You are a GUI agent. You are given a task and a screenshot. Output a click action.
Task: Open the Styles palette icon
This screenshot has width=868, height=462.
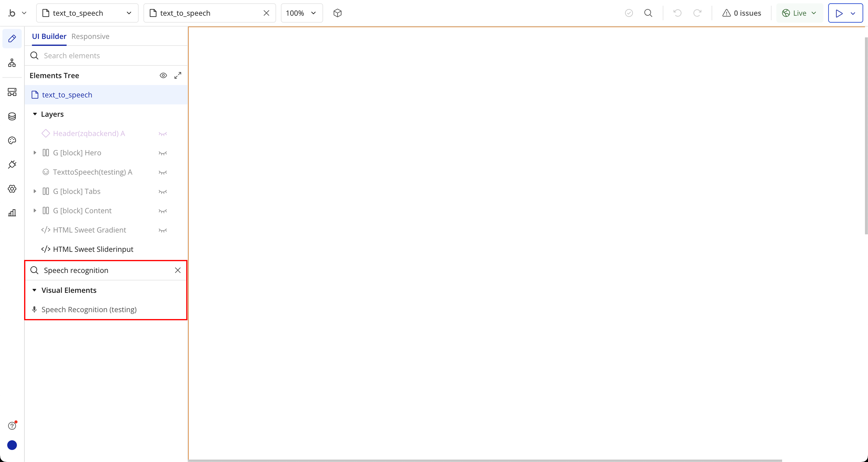12,140
